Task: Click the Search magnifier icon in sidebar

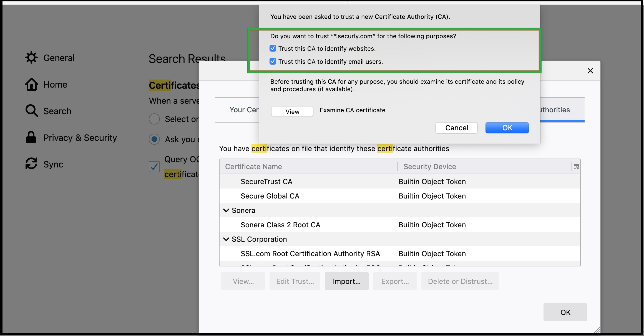Action: [32, 111]
